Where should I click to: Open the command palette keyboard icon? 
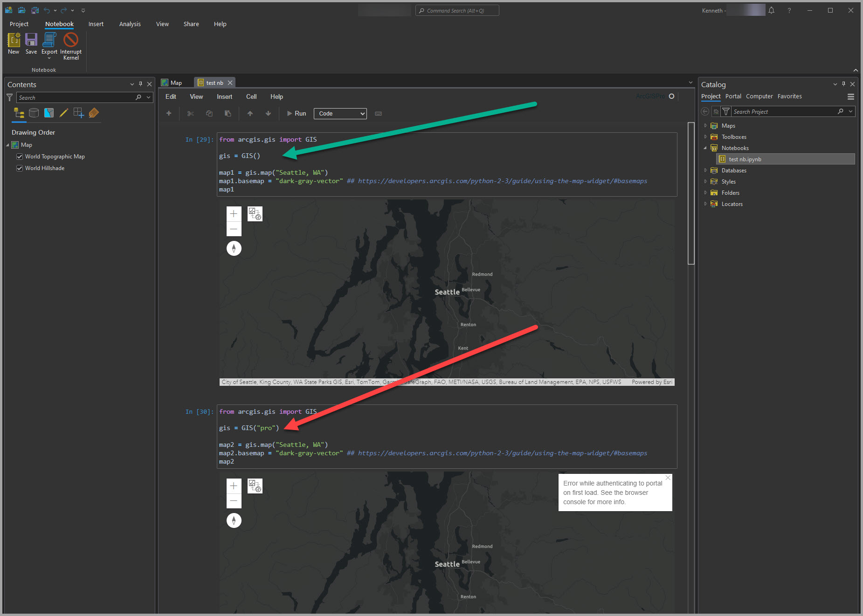(378, 113)
